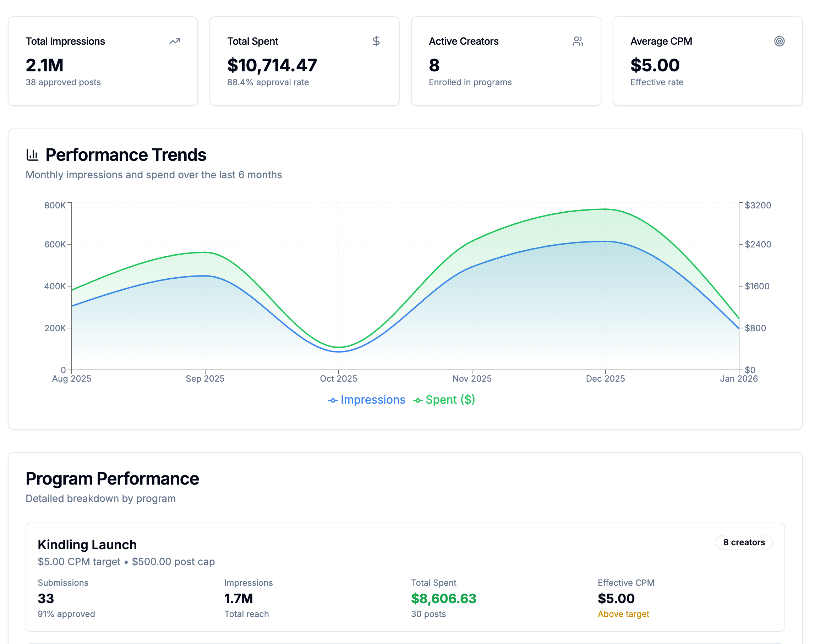Click the Nov 2025 axis label

(x=472, y=378)
